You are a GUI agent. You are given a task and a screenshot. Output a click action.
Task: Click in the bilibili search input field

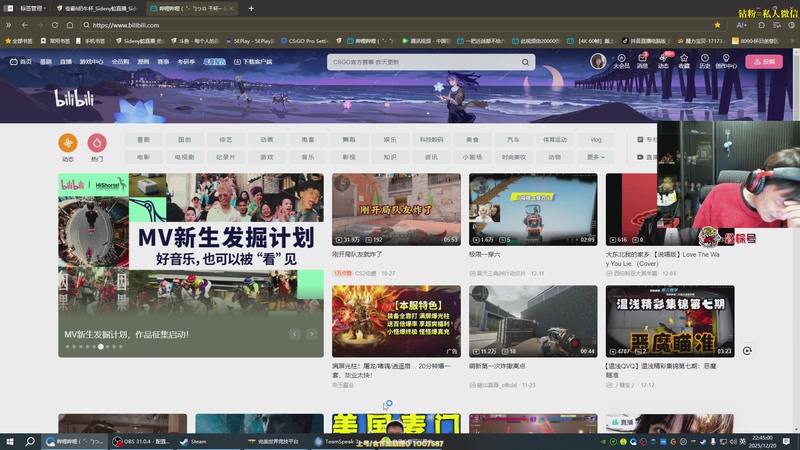[x=423, y=62]
